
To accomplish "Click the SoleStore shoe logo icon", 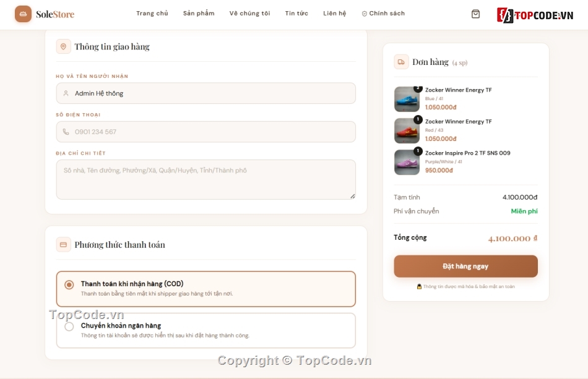I will click(x=23, y=14).
